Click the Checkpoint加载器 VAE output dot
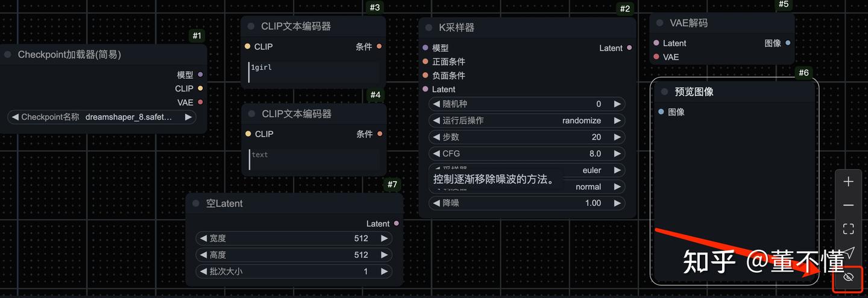 [200, 102]
